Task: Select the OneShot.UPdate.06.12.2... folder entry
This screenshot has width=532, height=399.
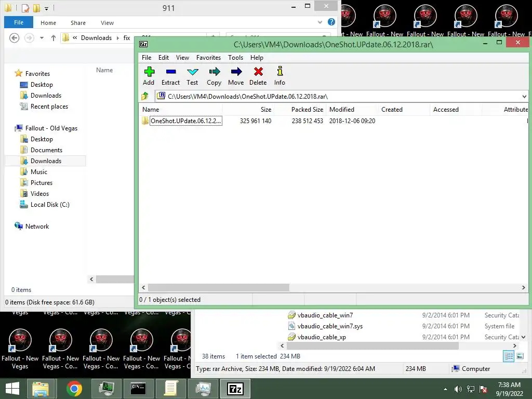Action: click(x=185, y=121)
